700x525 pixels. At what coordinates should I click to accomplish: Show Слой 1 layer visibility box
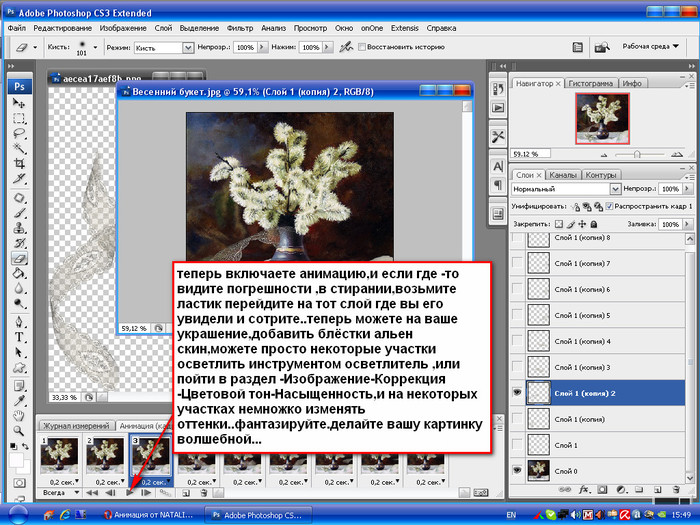(x=517, y=445)
